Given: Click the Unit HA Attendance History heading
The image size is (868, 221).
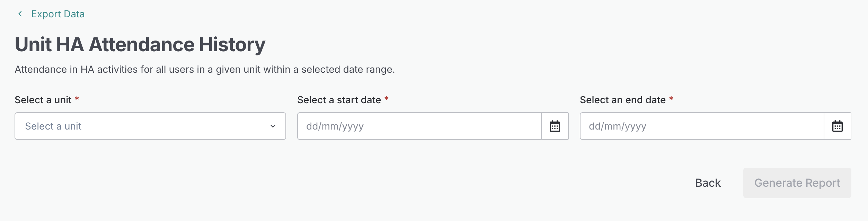Looking at the screenshot, I should tap(140, 44).
